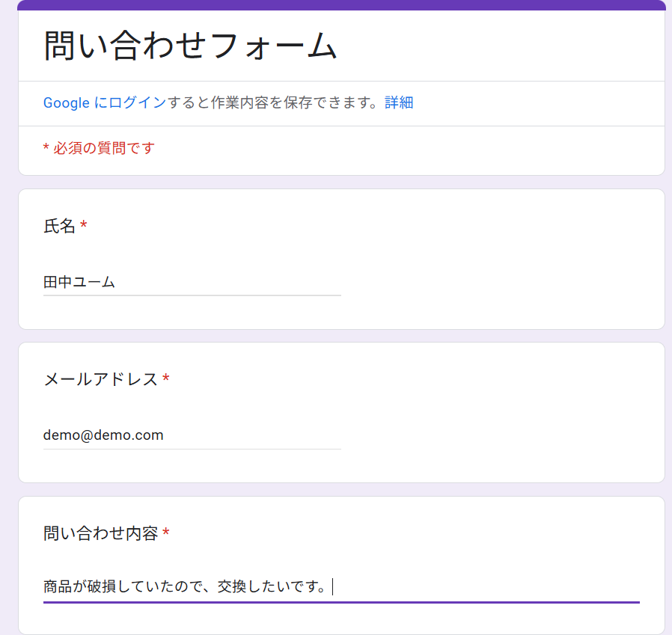Click the red asterisk beside 氏名
Image resolution: width=672 pixels, height=635 pixels.
tap(84, 226)
